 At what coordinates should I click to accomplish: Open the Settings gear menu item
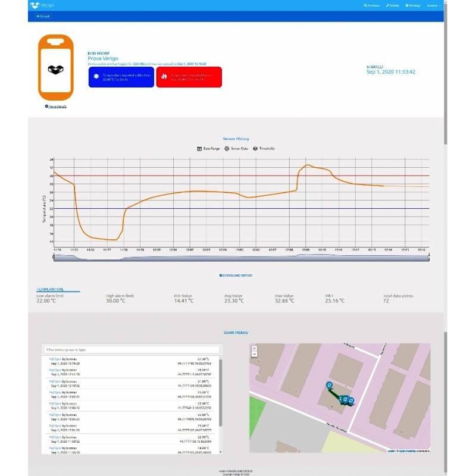click(412, 5)
